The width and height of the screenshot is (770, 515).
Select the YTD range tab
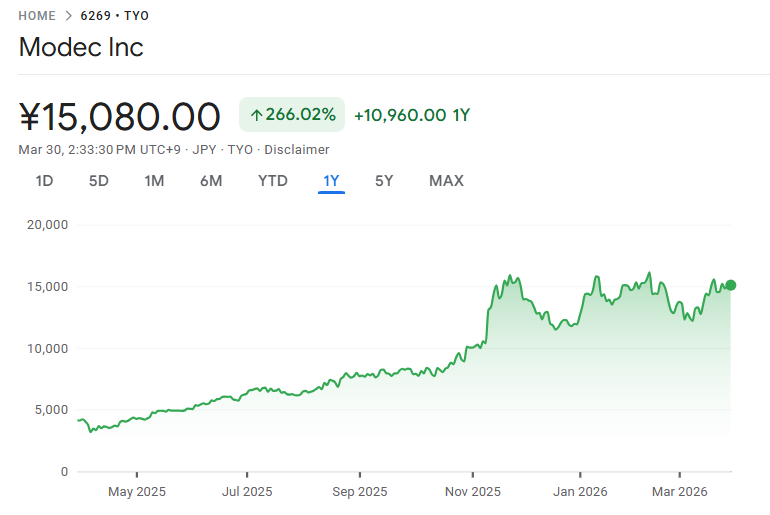(x=272, y=181)
